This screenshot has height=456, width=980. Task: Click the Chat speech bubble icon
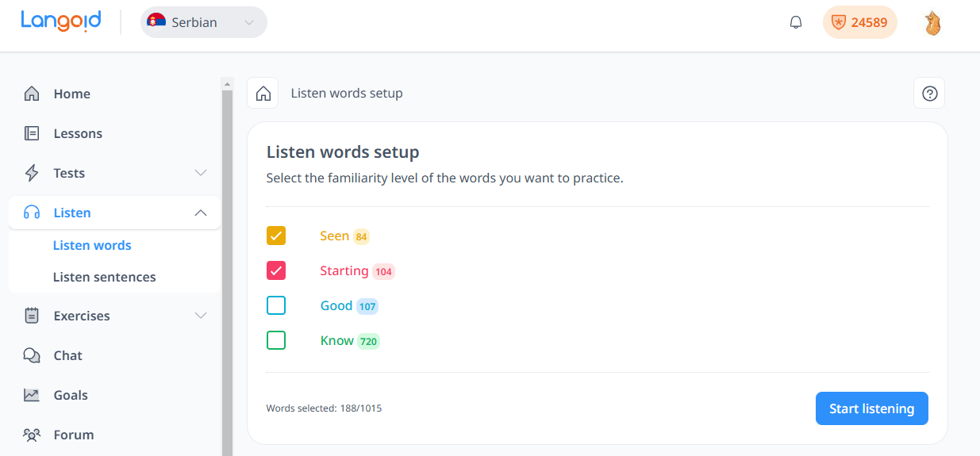(x=32, y=355)
